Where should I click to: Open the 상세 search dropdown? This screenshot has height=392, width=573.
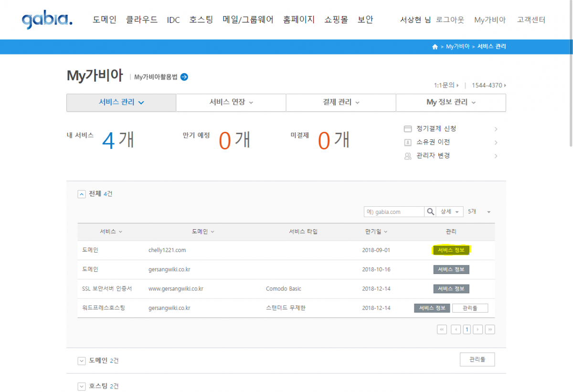449,212
